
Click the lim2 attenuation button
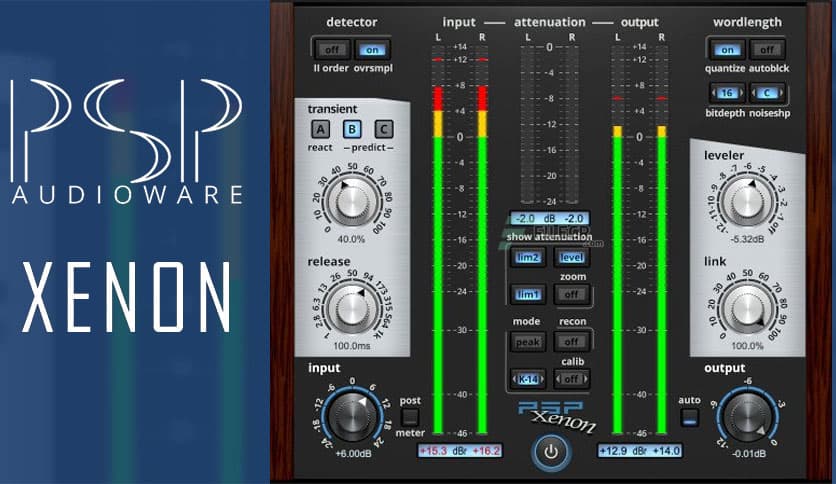(528, 257)
